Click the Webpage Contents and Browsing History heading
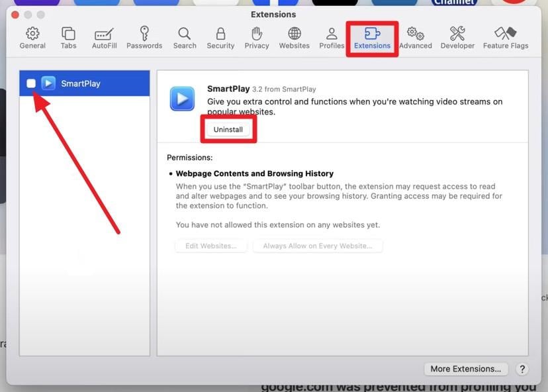Viewport: 548px width, 392px height. pos(254,173)
